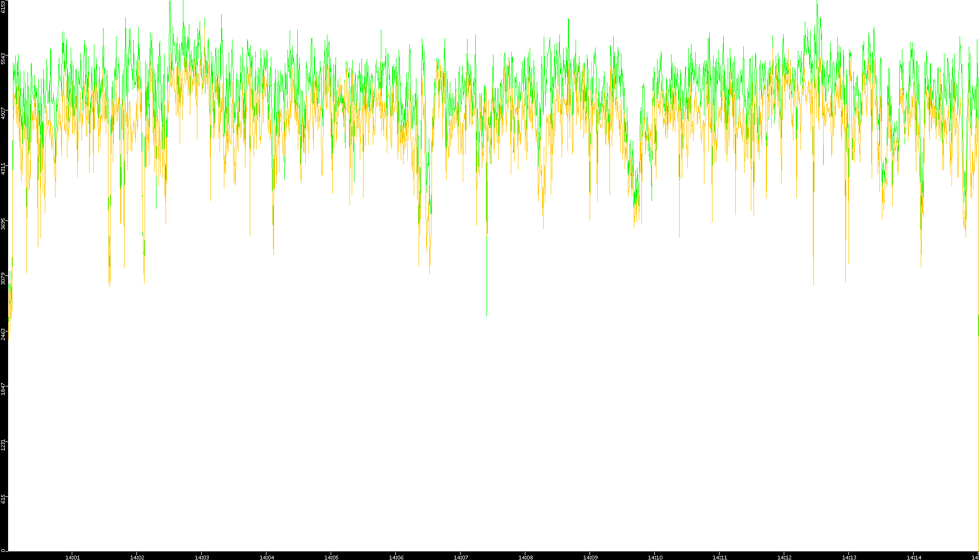Select the 5543 label on vertical axis
The image size is (979, 560).
click(3, 58)
